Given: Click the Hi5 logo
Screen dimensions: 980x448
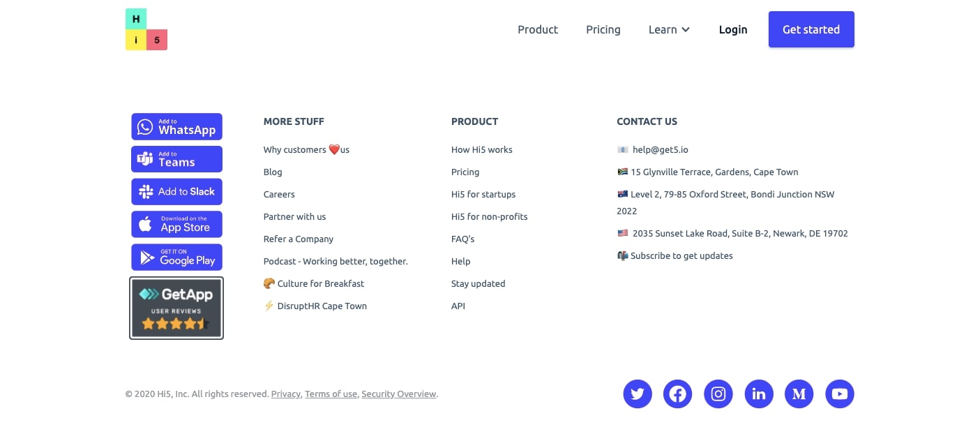Looking at the screenshot, I should coord(146,29).
